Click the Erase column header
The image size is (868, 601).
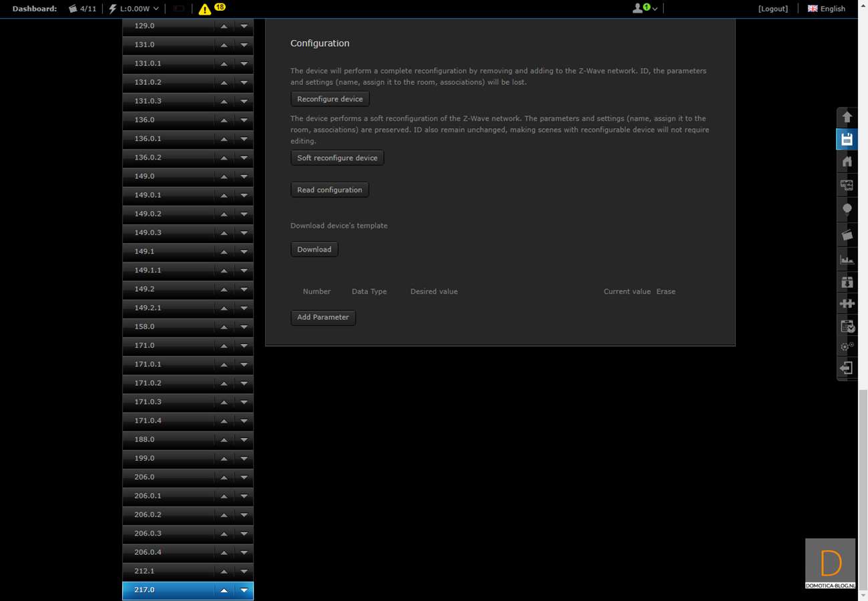coord(666,292)
